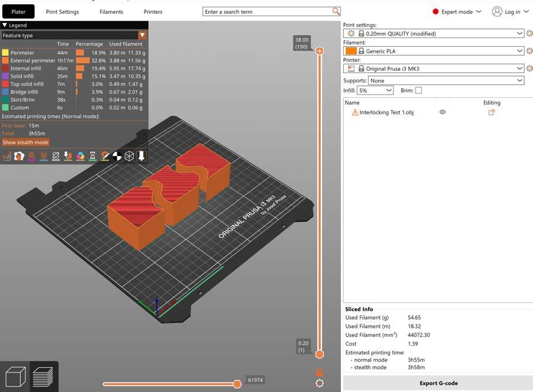Image resolution: width=533 pixels, height=392 pixels.
Task: Click the lower thumb of vertical layer slider
Action: click(x=320, y=354)
